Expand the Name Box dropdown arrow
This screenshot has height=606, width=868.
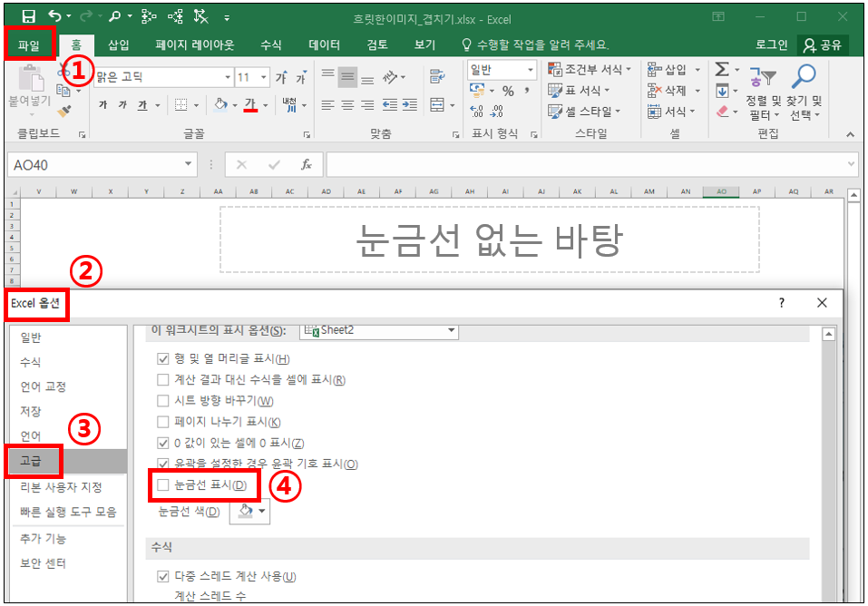click(x=189, y=164)
